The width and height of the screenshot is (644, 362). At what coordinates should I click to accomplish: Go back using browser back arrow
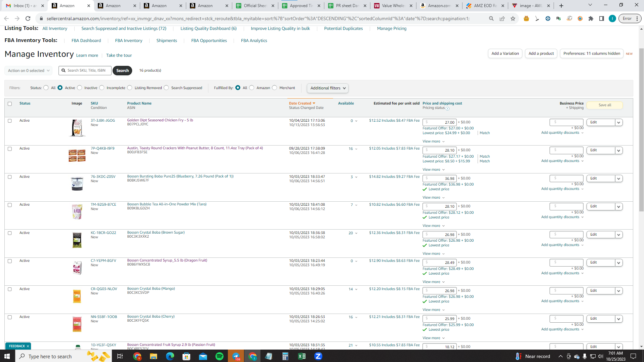click(x=6, y=18)
